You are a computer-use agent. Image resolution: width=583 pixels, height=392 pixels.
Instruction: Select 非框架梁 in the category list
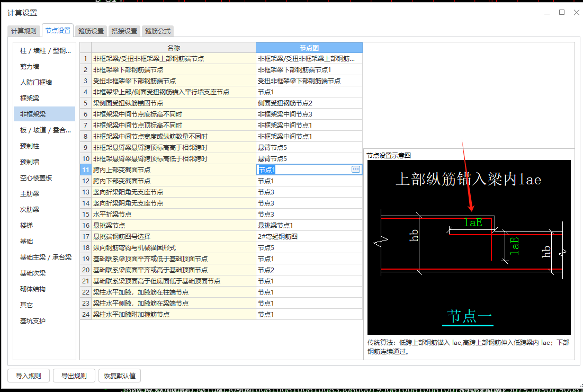tap(44, 114)
